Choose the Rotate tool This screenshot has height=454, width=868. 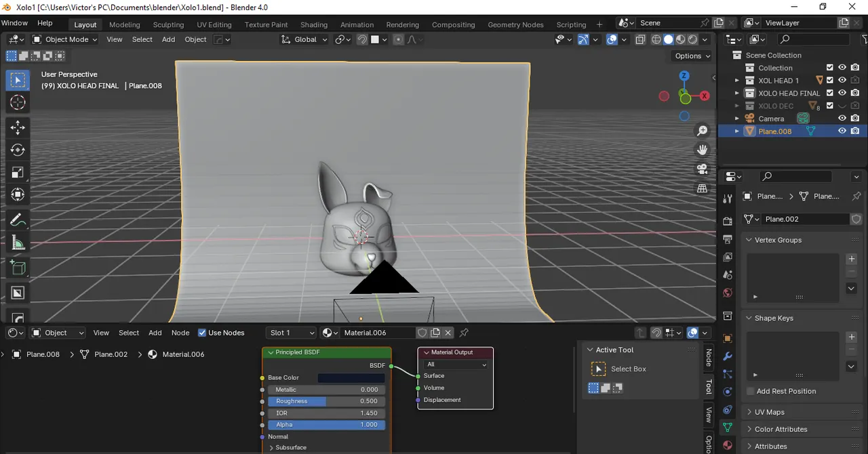coord(18,150)
